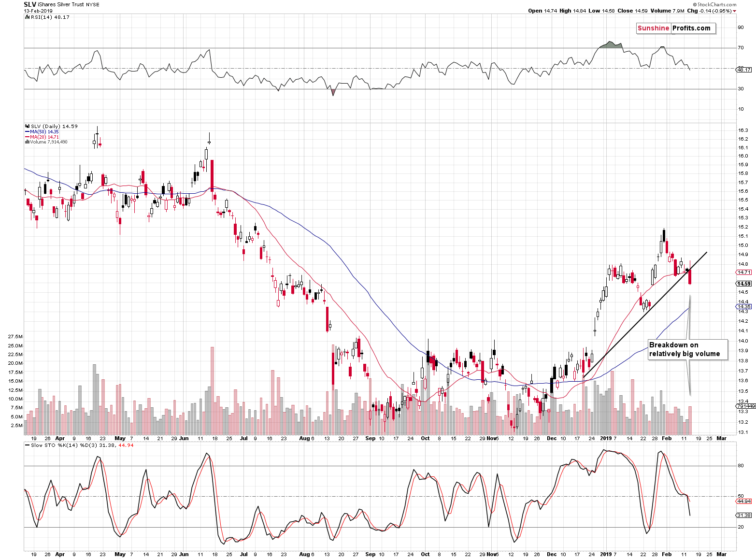
Task: Click the 'High 14.84' quote value
Action: click(573, 11)
